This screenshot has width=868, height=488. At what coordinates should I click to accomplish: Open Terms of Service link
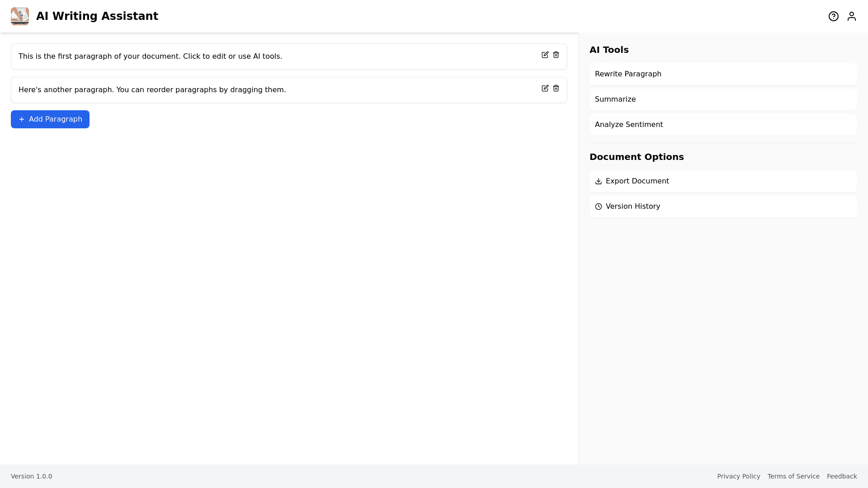pos(793,476)
